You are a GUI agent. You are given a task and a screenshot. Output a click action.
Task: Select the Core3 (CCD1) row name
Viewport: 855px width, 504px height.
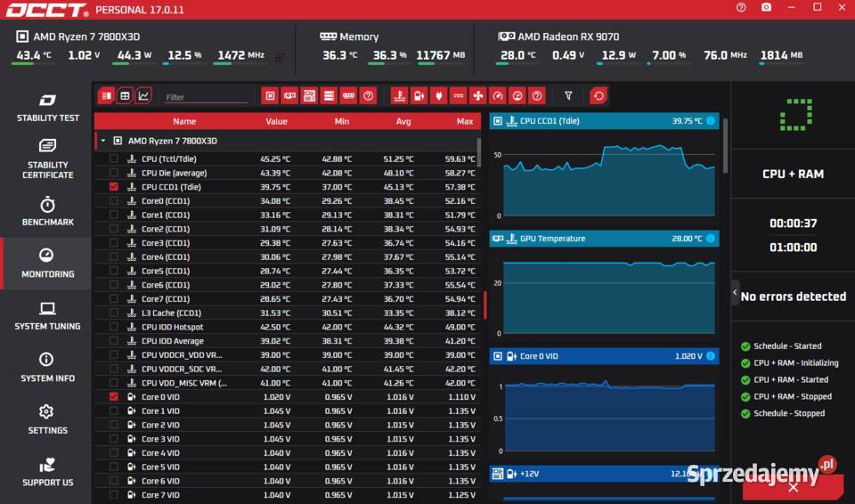point(166,243)
